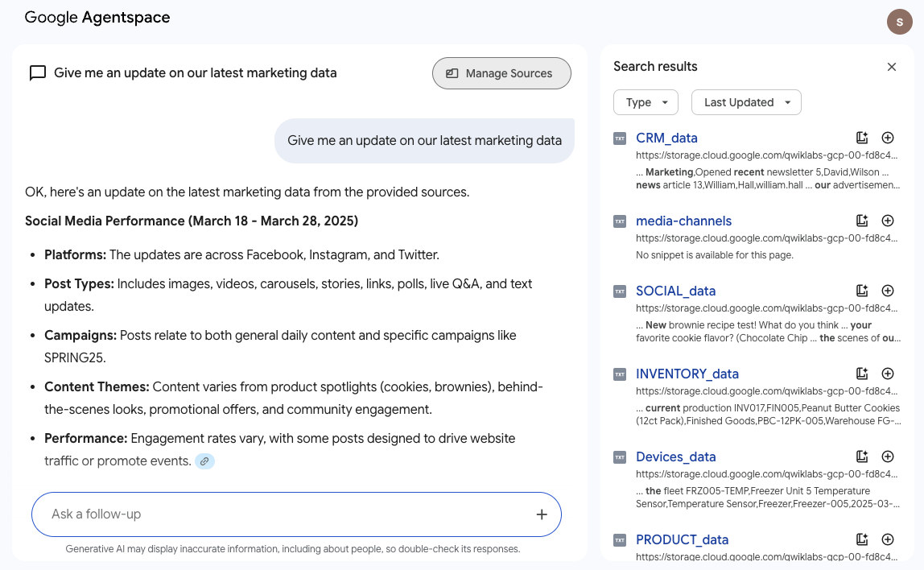Screen dimensions: 924x570
Task: Click the SOCIAL_data snippet about brownie recipe
Action: 769,331
